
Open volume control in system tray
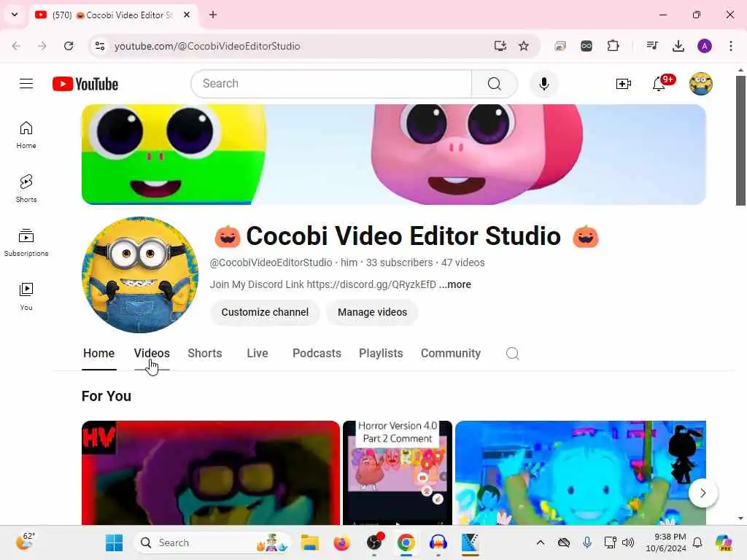click(x=628, y=542)
